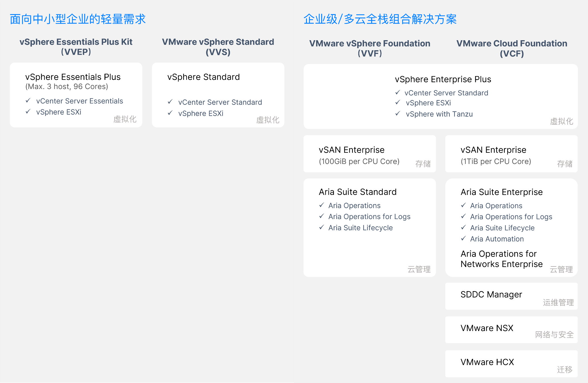Toggle the checkmark beside vSphere with Tanzu
This screenshot has height=383, width=588.
398,114
